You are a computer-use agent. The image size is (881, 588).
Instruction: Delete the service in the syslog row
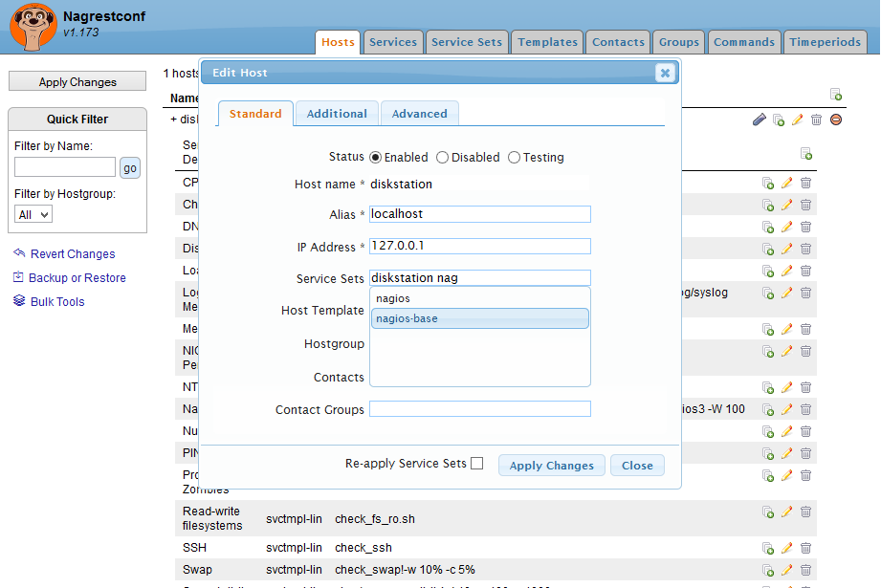pos(805,293)
